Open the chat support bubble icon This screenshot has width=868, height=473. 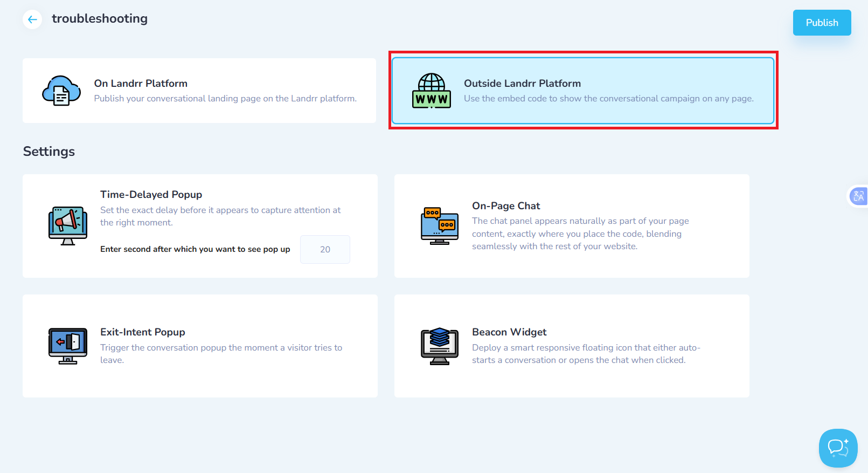838,448
